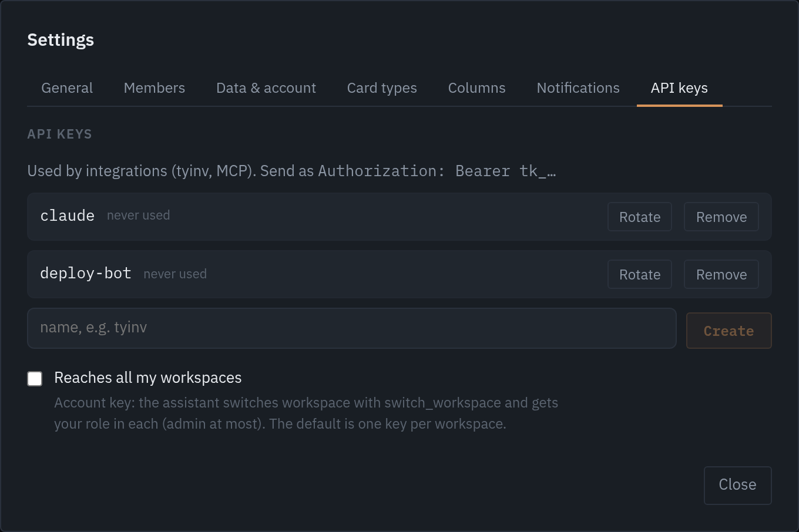Enable Reaches all my workspaces checkbox
799x532 pixels.
pyautogui.click(x=35, y=379)
